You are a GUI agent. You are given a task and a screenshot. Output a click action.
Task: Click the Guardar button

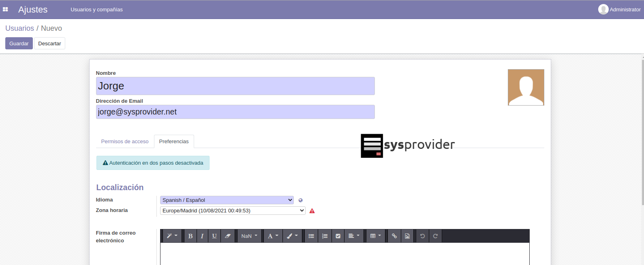coord(19,43)
